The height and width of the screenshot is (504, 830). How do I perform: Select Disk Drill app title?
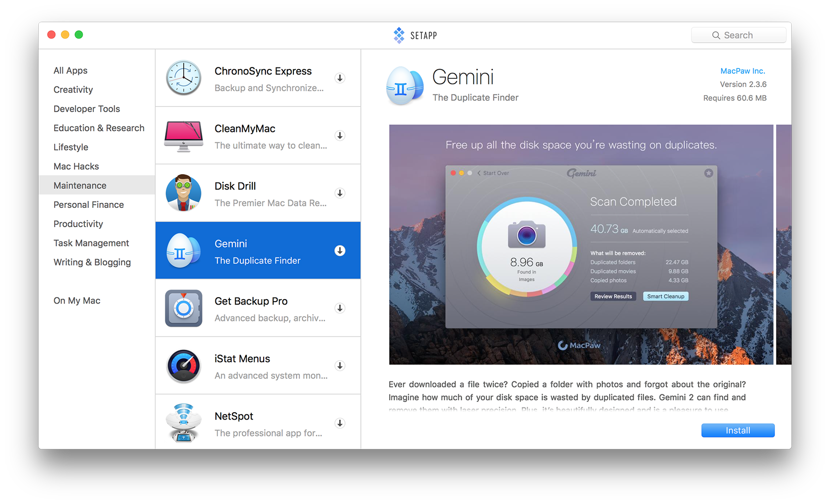coord(235,186)
